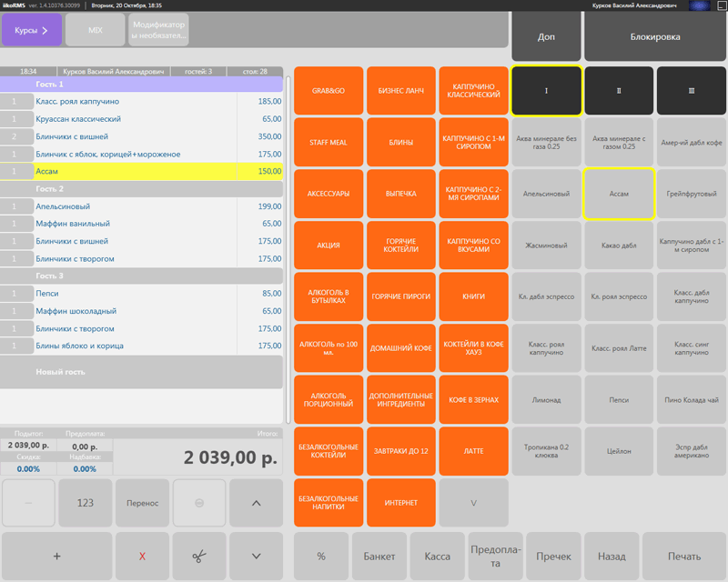Click the Печать button
Image resolution: width=728 pixels, height=582 pixels.
(684, 556)
